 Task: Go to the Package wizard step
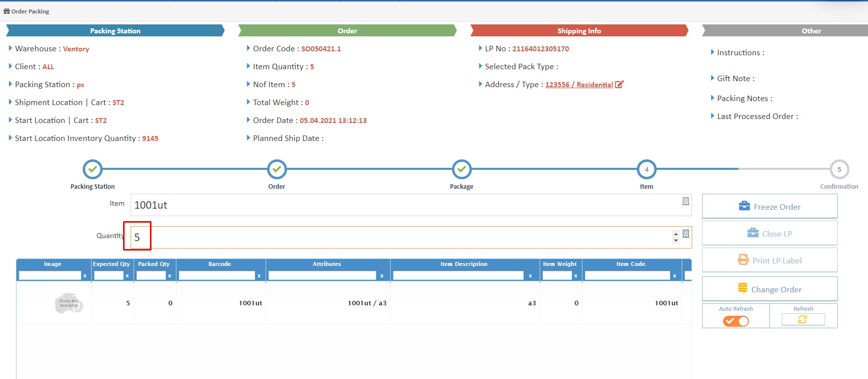tap(461, 169)
